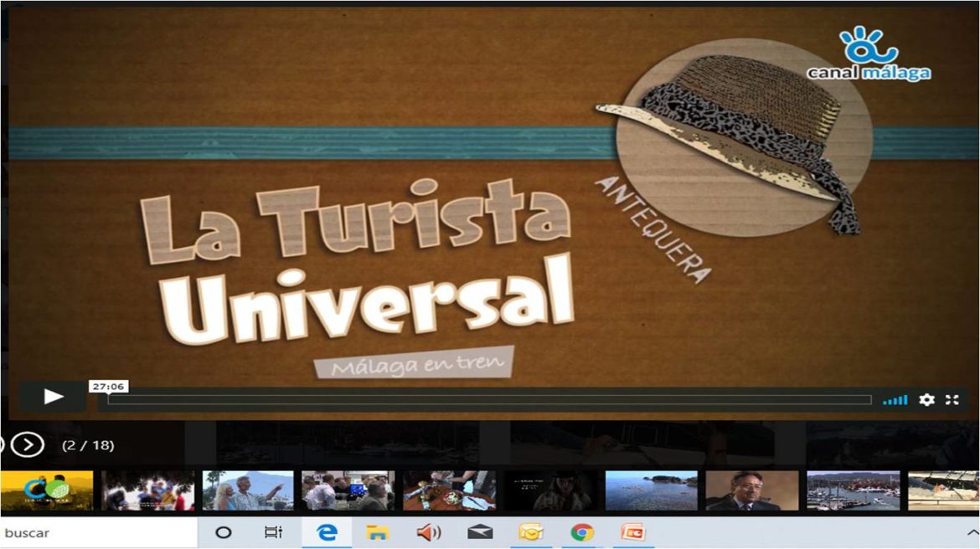Open the people at computer thumbnail
Viewport: 980px width, 549px height.
tap(348, 491)
